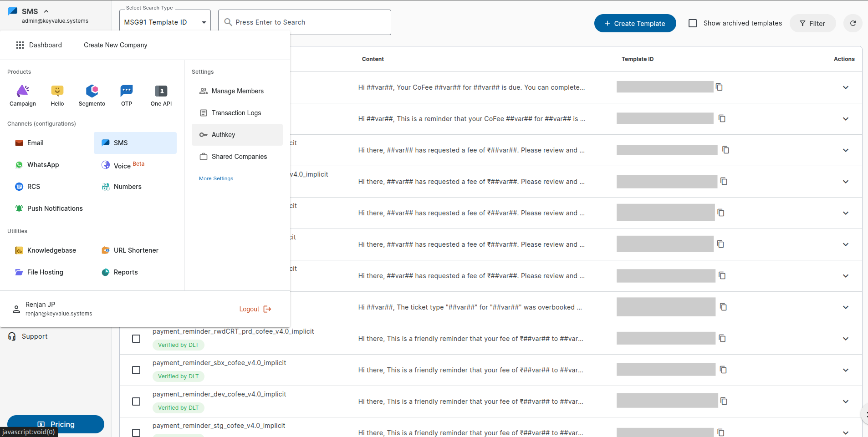Viewport: 868px width, 437px height.
Task: Click Create New Company
Action: tap(116, 45)
